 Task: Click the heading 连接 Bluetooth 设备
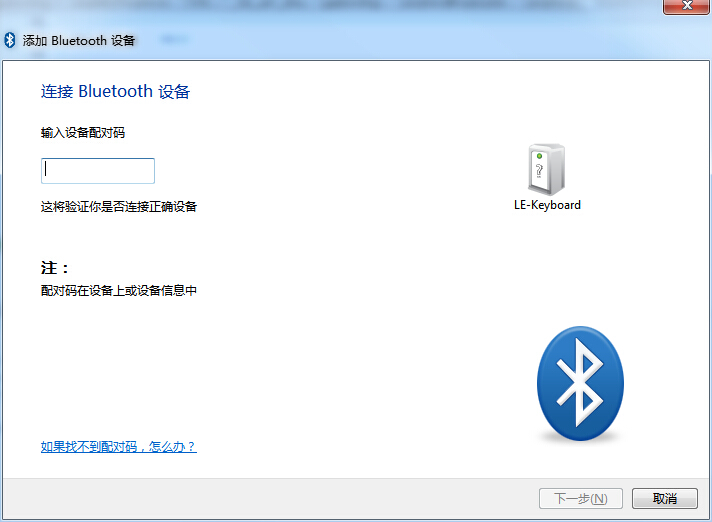pos(115,91)
